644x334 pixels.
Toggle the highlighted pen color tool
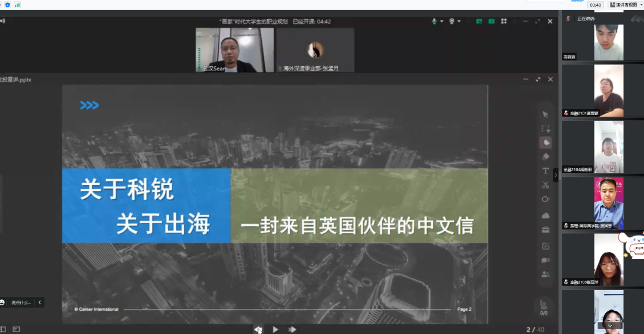pos(545,143)
